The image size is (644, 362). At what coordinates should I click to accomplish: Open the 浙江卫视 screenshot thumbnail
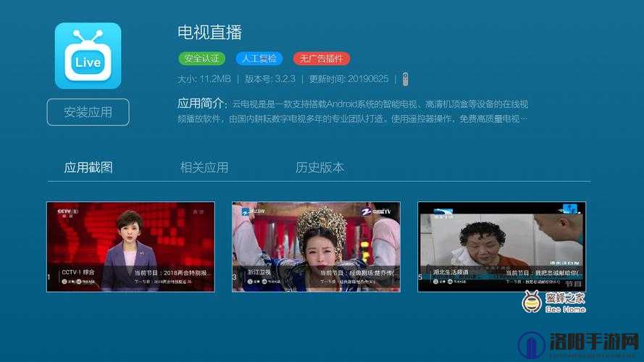(317, 247)
